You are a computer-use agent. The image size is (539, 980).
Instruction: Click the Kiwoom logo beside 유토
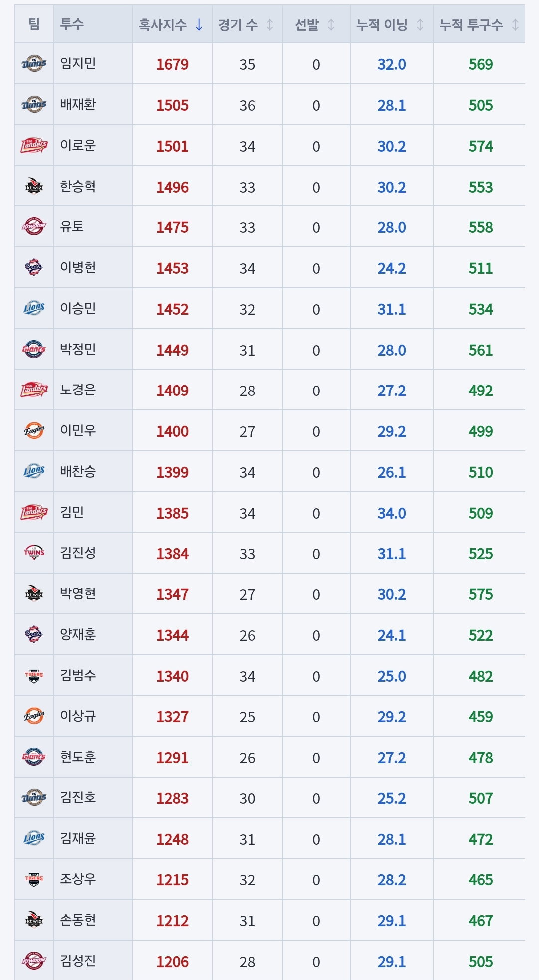(x=34, y=227)
